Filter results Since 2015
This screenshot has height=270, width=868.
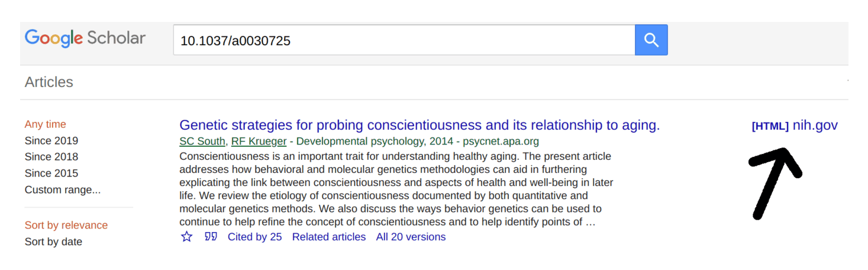click(x=51, y=173)
